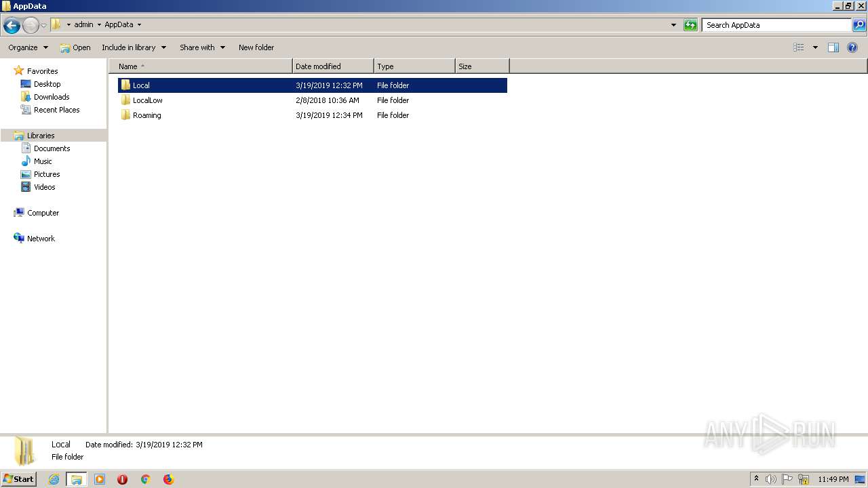The image size is (868, 488).
Task: Sort by Date modified column
Action: [x=333, y=66]
